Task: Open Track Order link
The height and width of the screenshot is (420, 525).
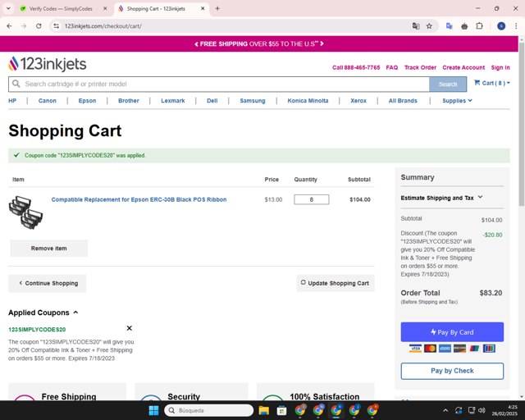Action: point(420,67)
